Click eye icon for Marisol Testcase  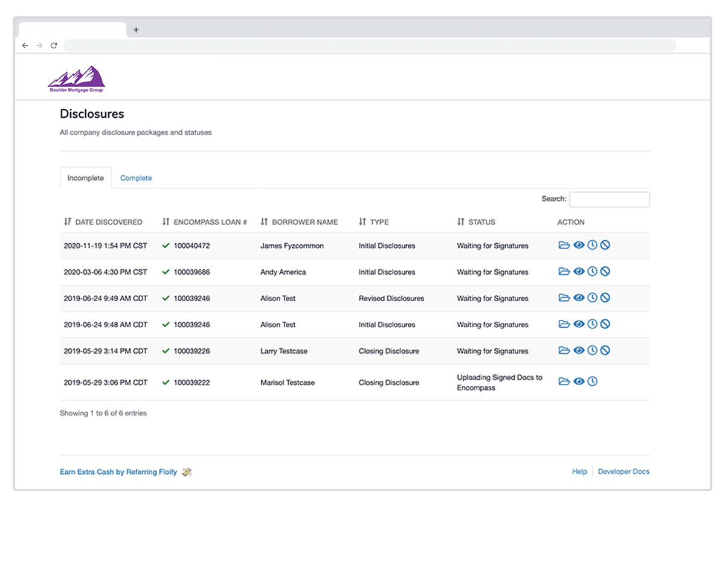point(579,382)
